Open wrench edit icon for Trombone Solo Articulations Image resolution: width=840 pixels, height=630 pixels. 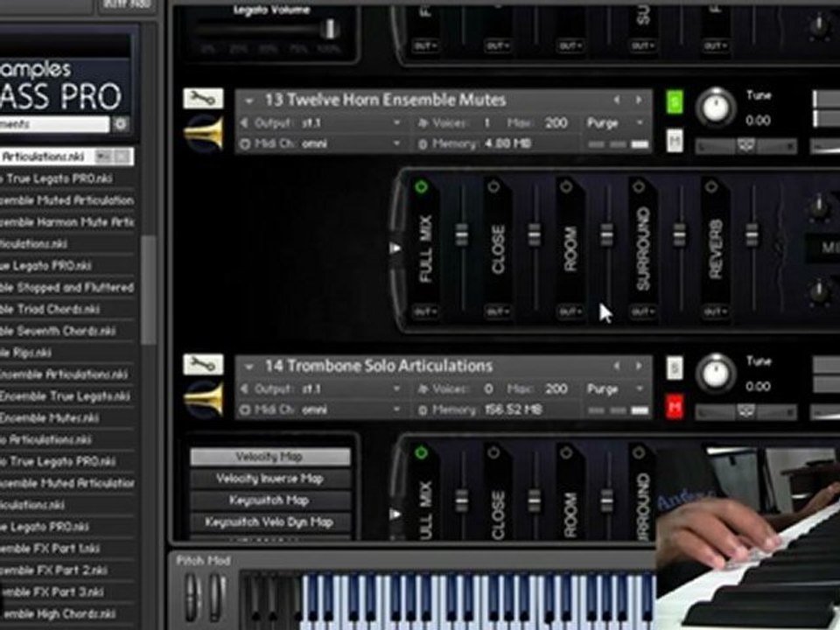click(x=203, y=364)
